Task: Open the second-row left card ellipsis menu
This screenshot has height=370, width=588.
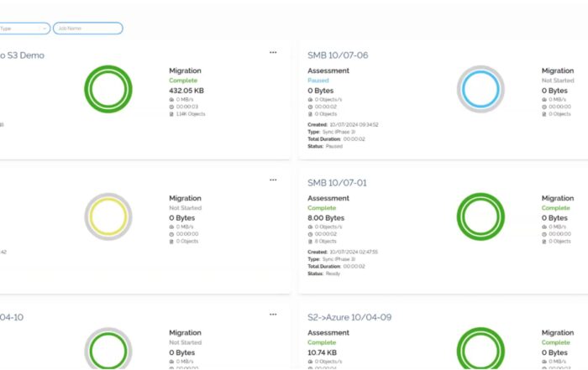Action: (273, 180)
